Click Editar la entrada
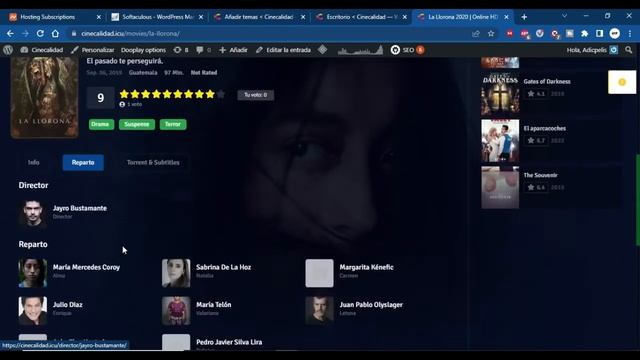This screenshot has height=360, width=640. point(283,50)
